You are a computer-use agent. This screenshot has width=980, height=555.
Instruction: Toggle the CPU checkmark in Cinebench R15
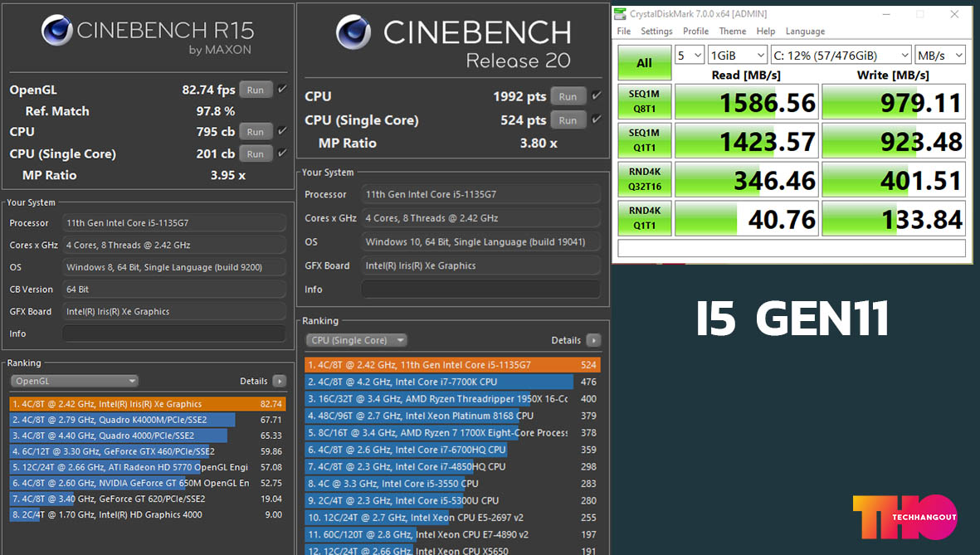pyautogui.click(x=282, y=131)
